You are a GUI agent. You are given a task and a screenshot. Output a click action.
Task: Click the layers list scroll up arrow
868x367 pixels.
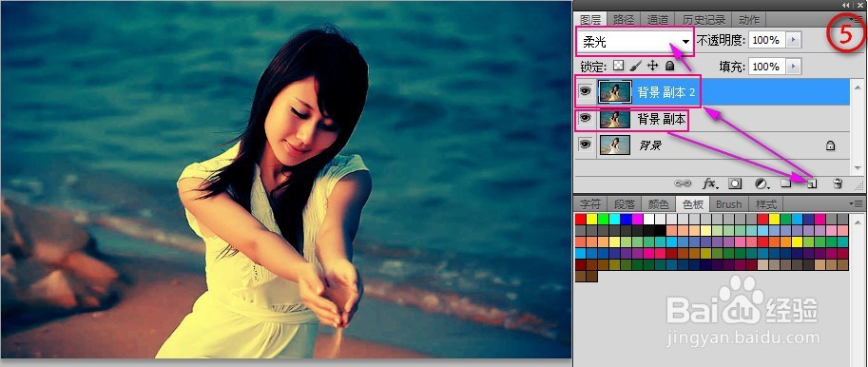coord(858,87)
